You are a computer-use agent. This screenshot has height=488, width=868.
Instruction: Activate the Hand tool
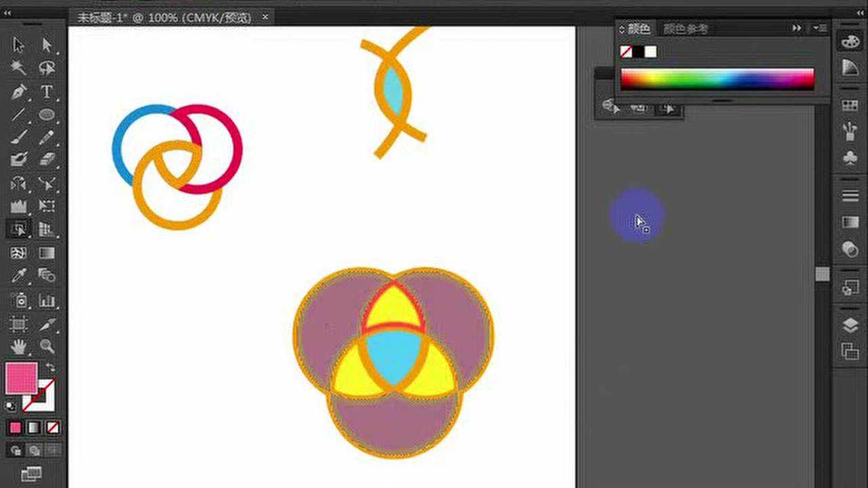pos(18,346)
